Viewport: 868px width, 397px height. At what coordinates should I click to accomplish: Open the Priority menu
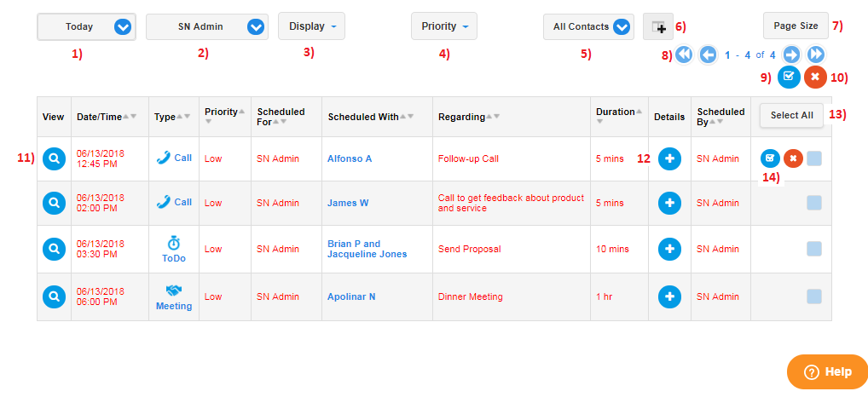tap(444, 26)
